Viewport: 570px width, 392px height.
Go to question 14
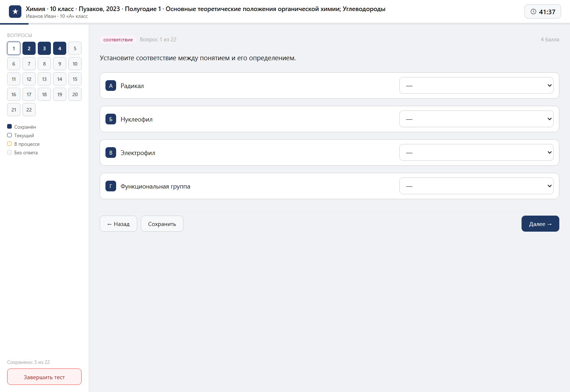(59, 79)
